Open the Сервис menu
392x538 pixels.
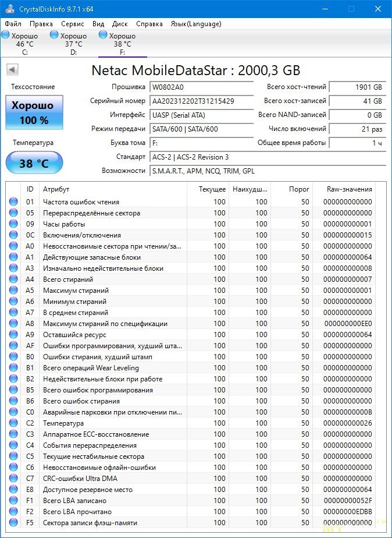click(x=73, y=24)
